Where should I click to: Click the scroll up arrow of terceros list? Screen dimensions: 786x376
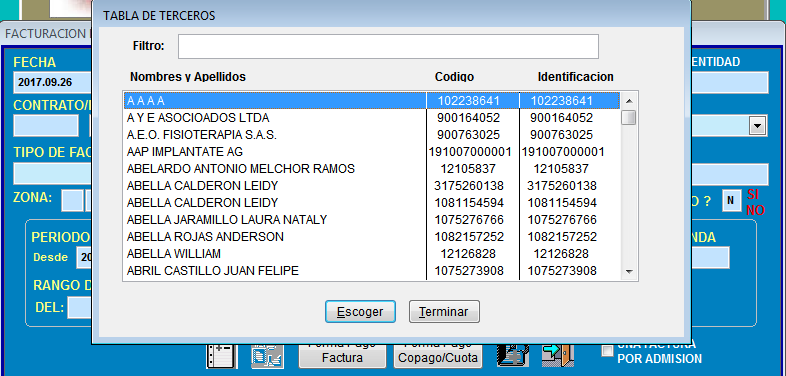pyautogui.click(x=629, y=101)
